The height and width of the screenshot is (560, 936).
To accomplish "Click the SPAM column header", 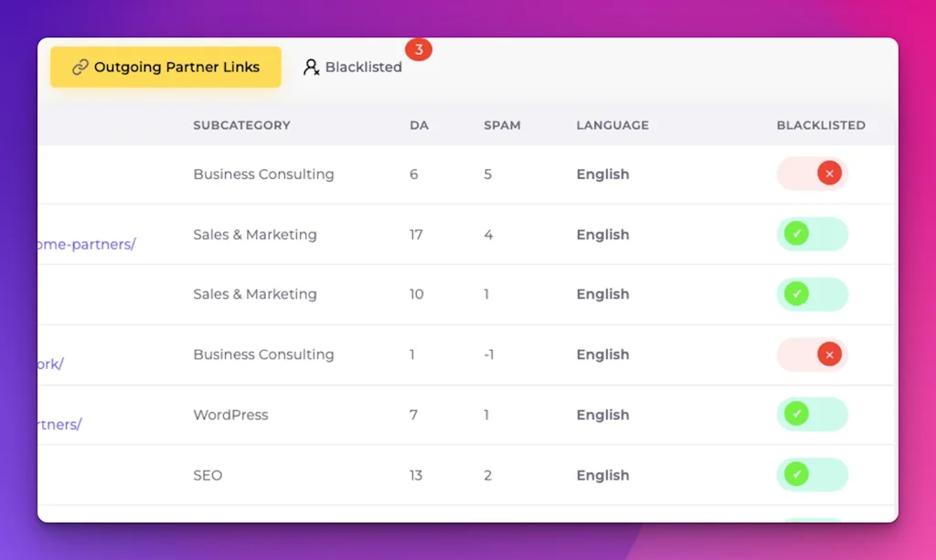I will tap(503, 125).
